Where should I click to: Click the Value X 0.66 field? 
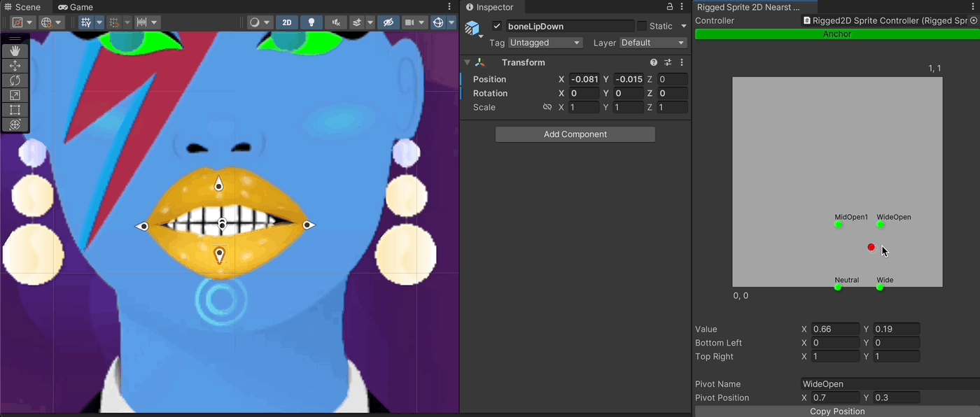coord(834,329)
